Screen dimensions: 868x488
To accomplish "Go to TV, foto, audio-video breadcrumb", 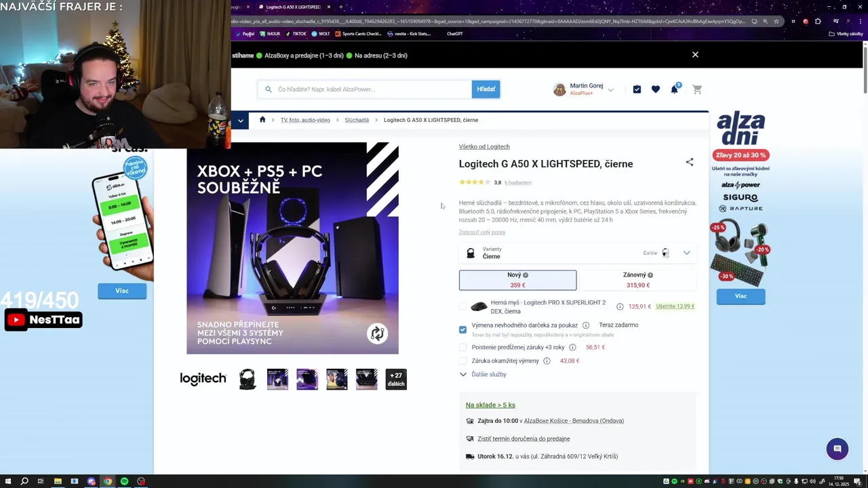I will tap(305, 120).
